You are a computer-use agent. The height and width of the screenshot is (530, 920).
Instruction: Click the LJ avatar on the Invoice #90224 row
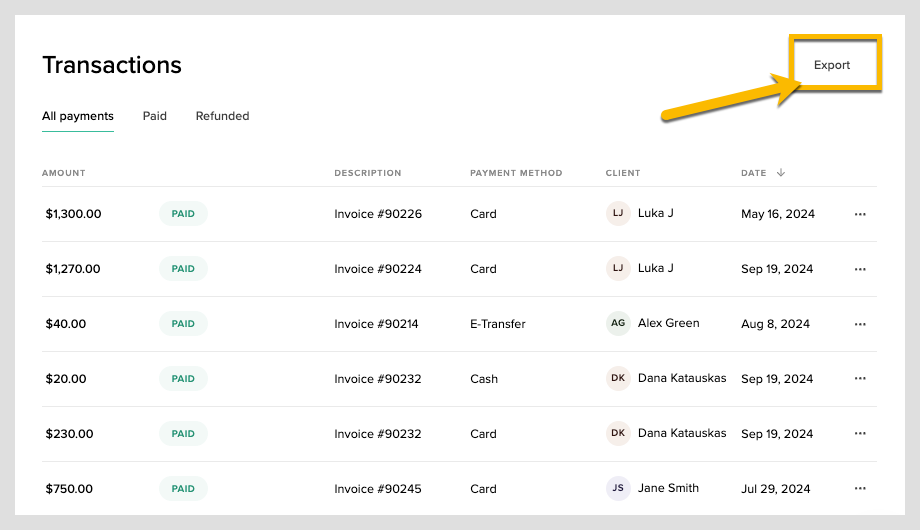point(618,268)
